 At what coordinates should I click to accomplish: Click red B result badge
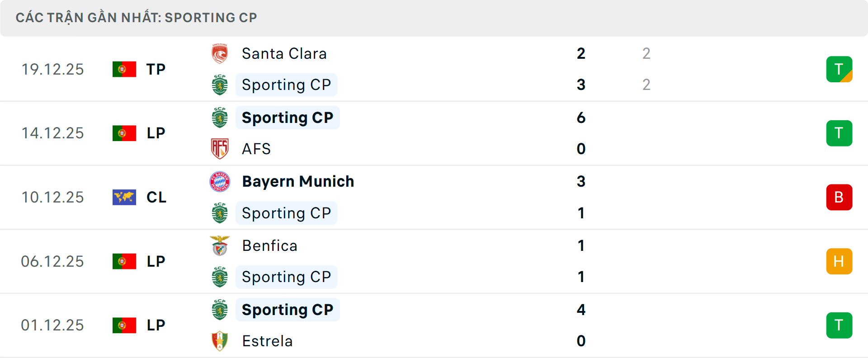(839, 197)
